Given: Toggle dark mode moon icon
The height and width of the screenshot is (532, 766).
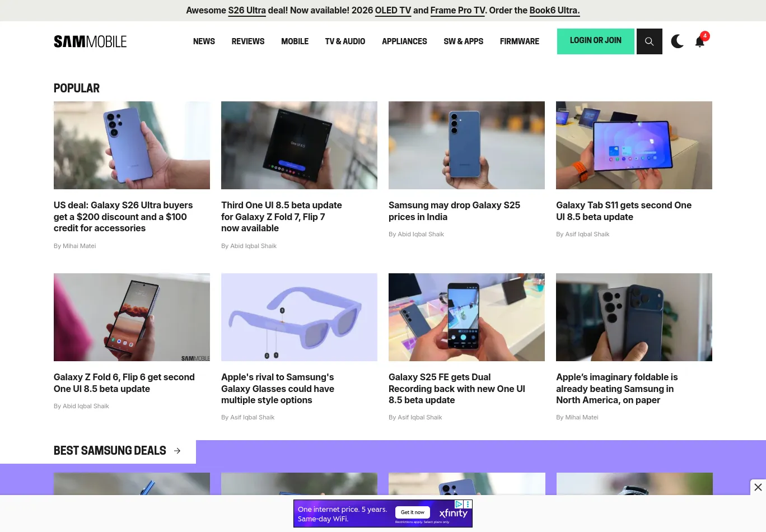Looking at the screenshot, I should [678, 41].
